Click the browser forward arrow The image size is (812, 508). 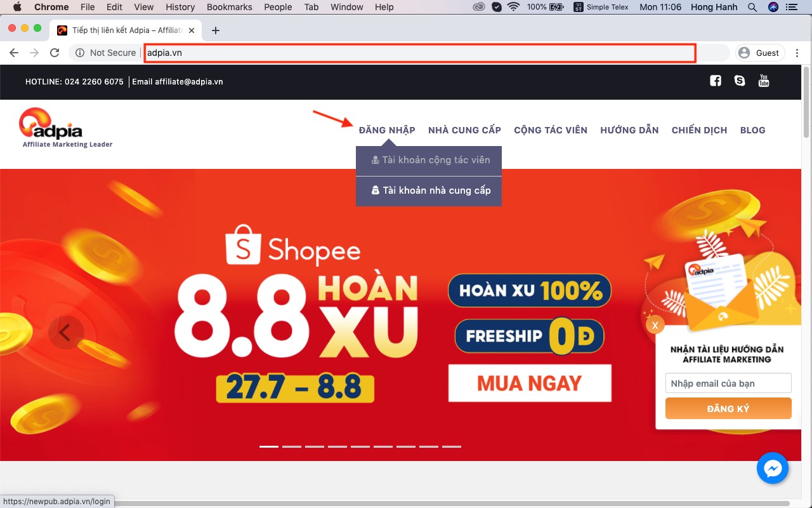(x=34, y=53)
